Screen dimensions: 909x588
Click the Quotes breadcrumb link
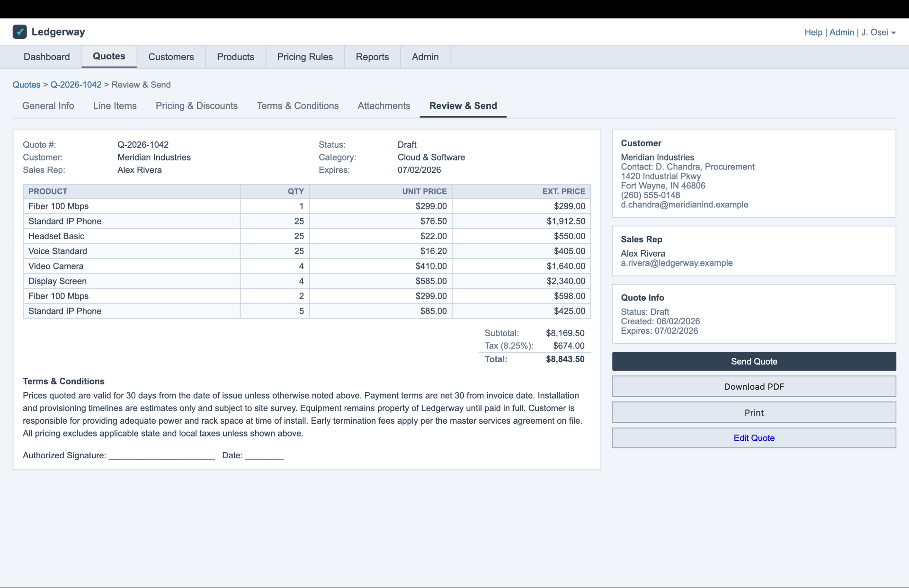27,85
